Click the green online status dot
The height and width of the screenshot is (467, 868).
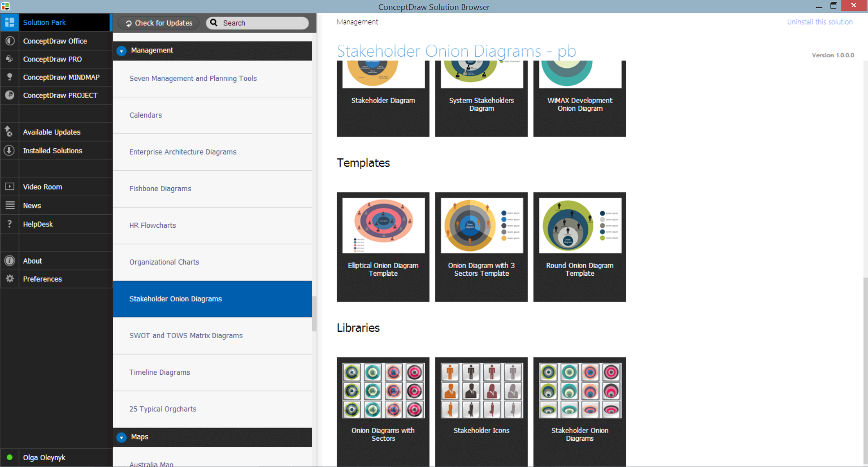pos(9,457)
